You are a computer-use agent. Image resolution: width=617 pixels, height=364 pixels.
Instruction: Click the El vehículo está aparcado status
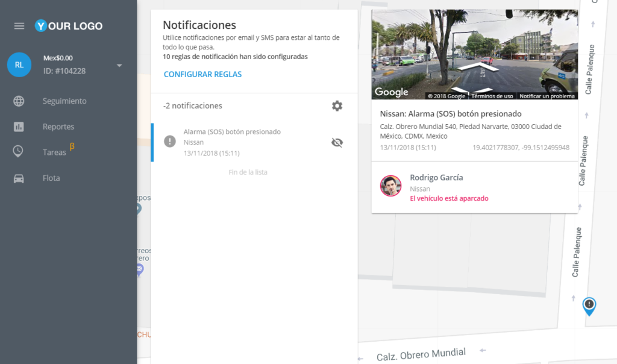449,198
